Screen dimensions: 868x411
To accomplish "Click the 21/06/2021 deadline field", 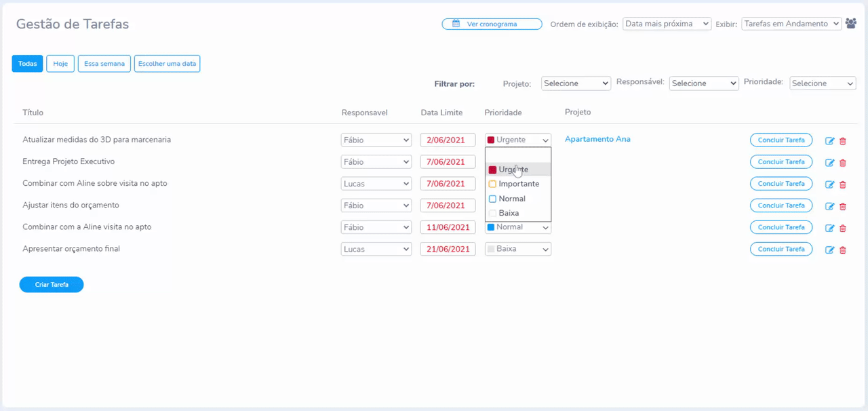I will [x=448, y=249].
